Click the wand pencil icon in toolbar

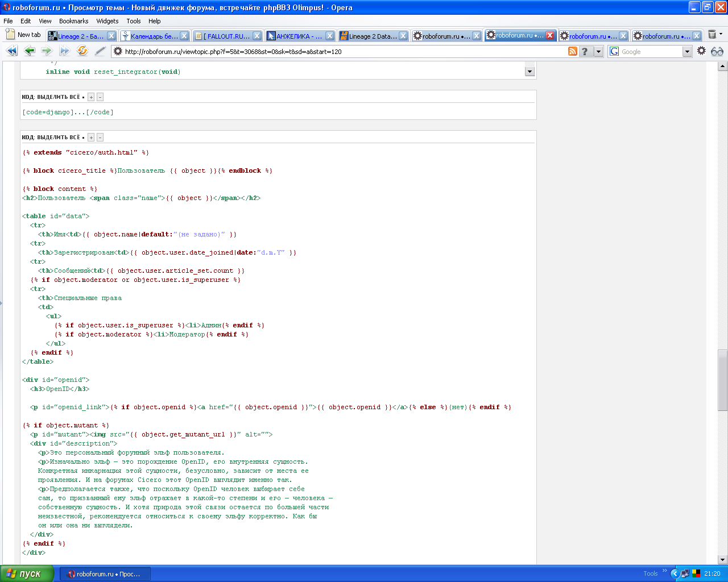click(x=100, y=51)
